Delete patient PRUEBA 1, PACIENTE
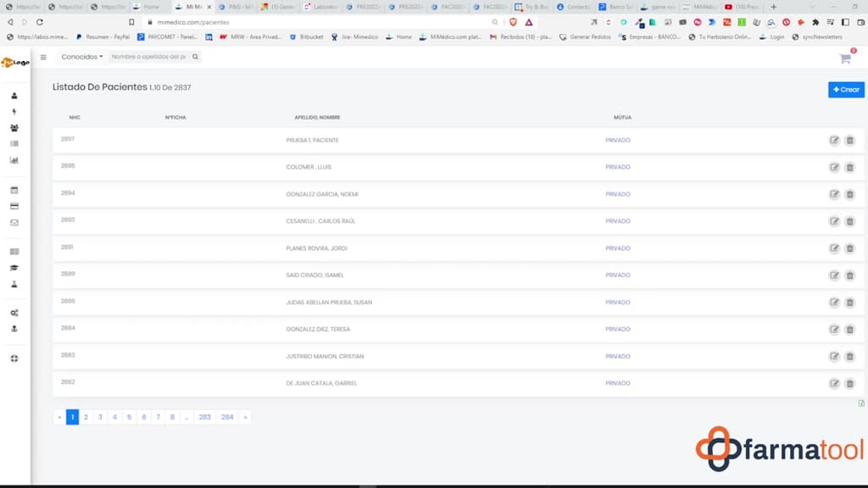This screenshot has width=868, height=488. (x=849, y=141)
